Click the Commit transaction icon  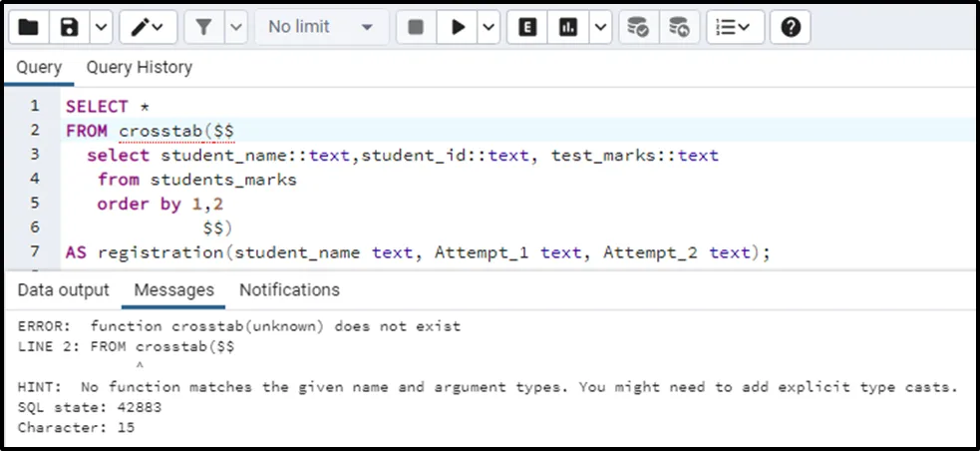[638, 27]
